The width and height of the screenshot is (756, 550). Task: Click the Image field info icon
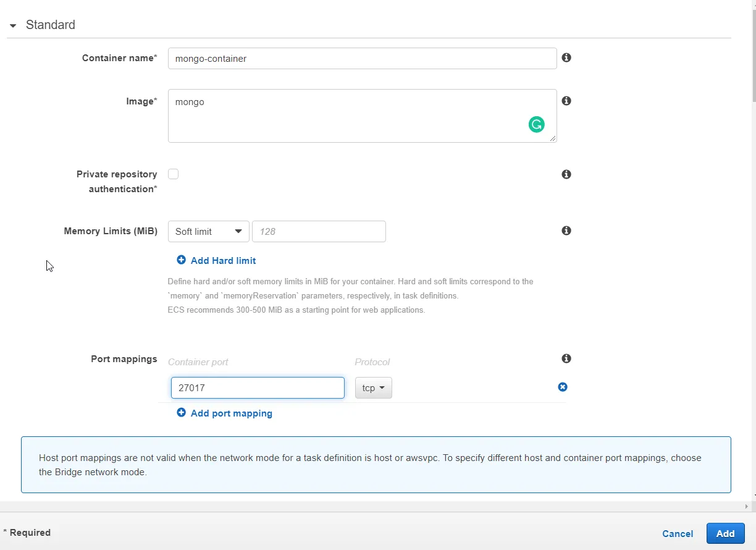[x=566, y=101]
